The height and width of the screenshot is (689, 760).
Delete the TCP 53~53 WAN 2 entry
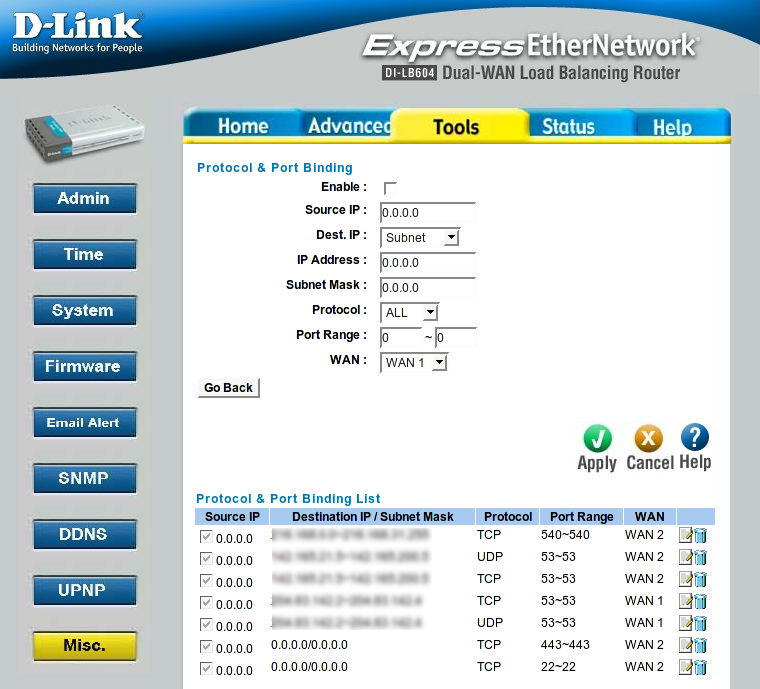pos(700,579)
